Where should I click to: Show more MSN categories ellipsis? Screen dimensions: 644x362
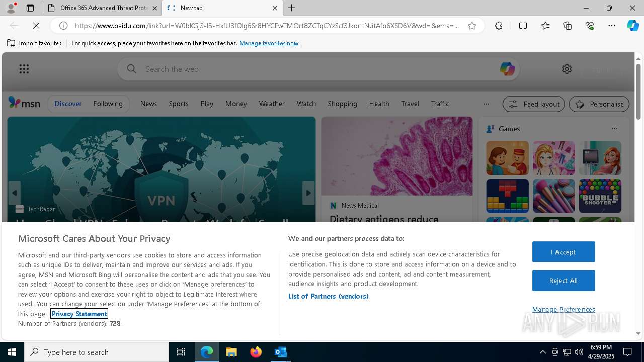point(486,104)
